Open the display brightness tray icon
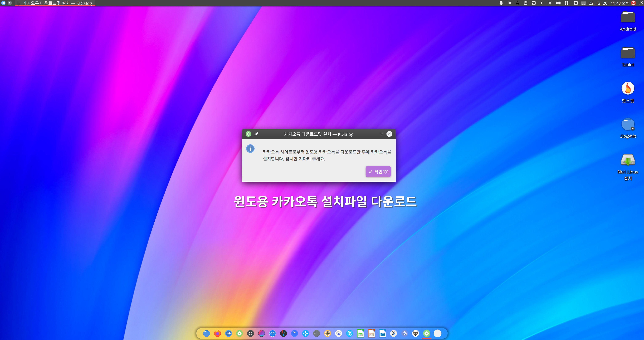Screen dimensions: 644x340 542,3
